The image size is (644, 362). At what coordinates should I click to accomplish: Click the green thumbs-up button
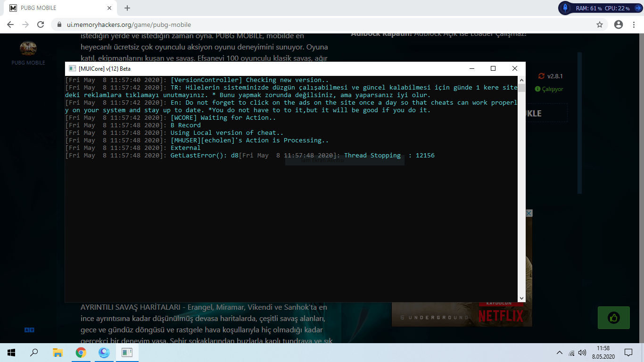pos(613,318)
